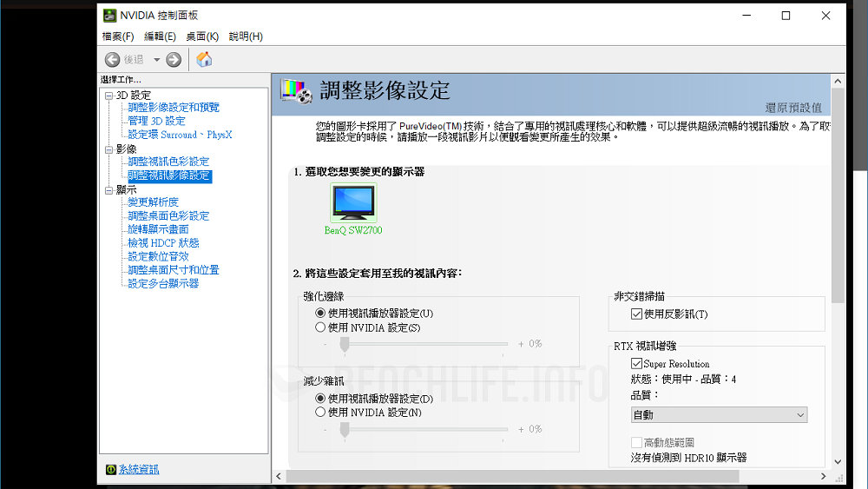868x489 pixels.
Task: Open the 檔案(F) menu
Action: tap(118, 36)
